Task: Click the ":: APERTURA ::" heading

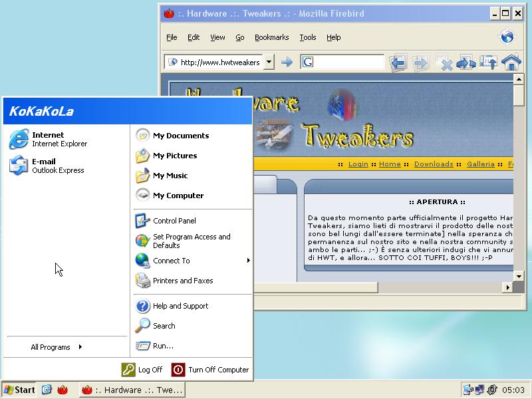Action: coord(437,202)
